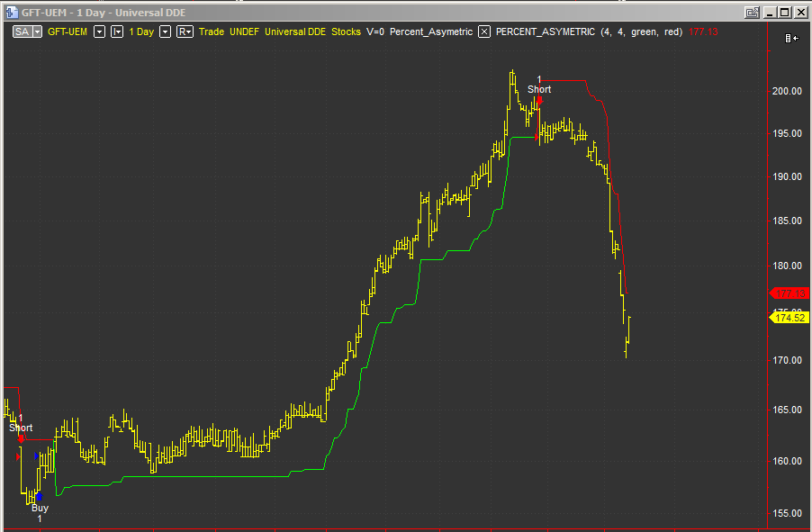Open the R button dropdown arrow
The height and width of the screenshot is (532, 812).
pyautogui.click(x=187, y=31)
